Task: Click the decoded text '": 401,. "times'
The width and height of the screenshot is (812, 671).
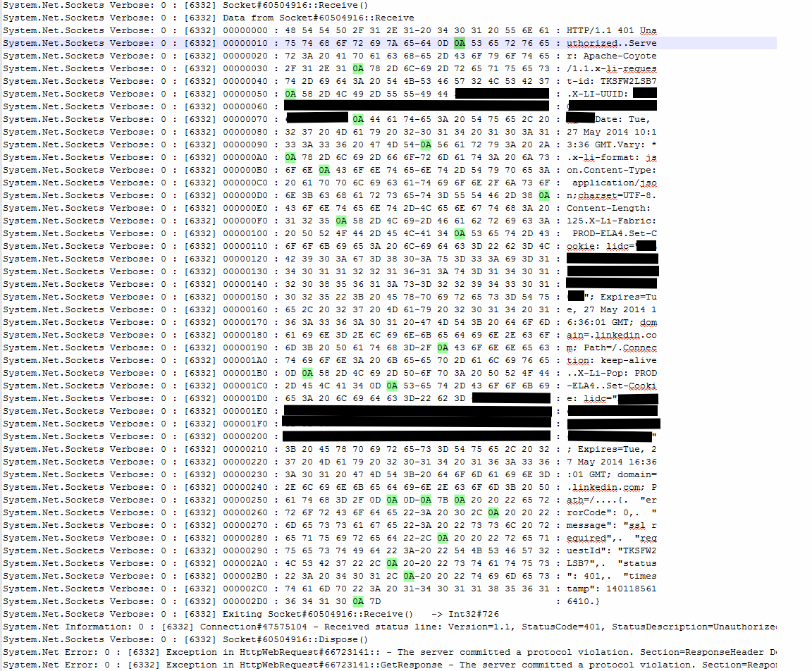Action: [611, 576]
